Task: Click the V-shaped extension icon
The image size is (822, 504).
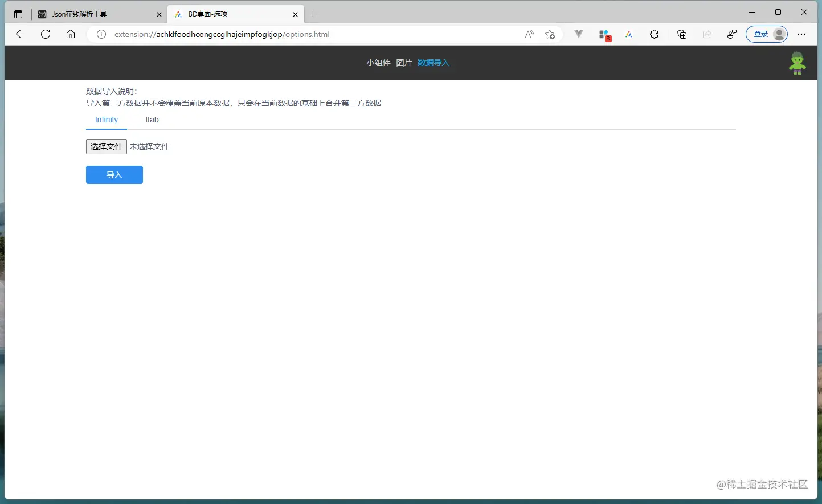Action: click(x=579, y=34)
